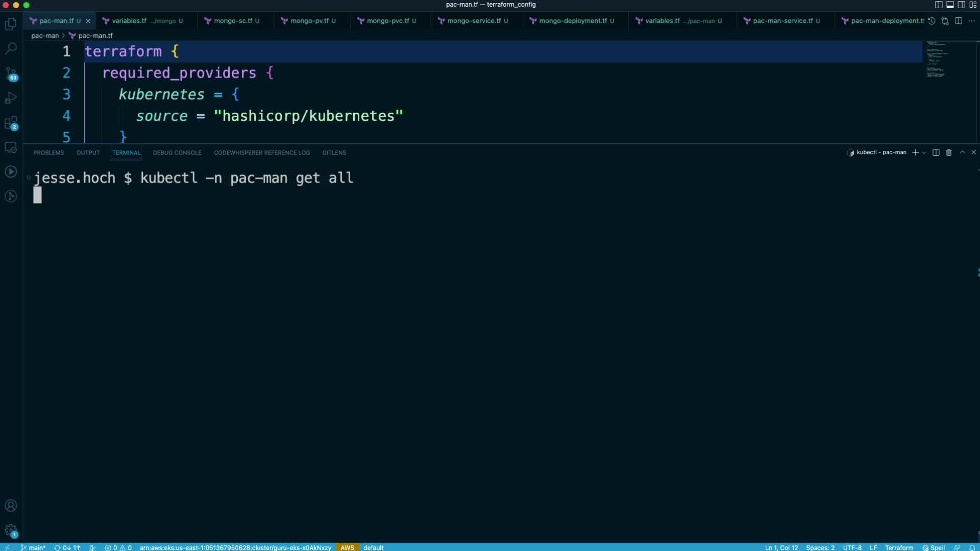Switch to the PROBLEMS panel tab
This screenshot has height=551, width=980.
click(48, 153)
